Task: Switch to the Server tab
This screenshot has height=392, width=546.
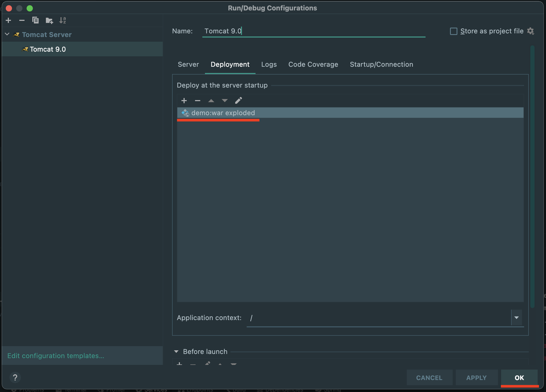Action: pos(188,64)
